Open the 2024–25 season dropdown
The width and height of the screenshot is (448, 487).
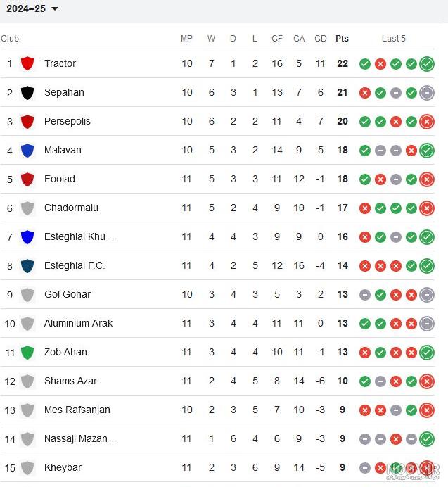coord(32,8)
